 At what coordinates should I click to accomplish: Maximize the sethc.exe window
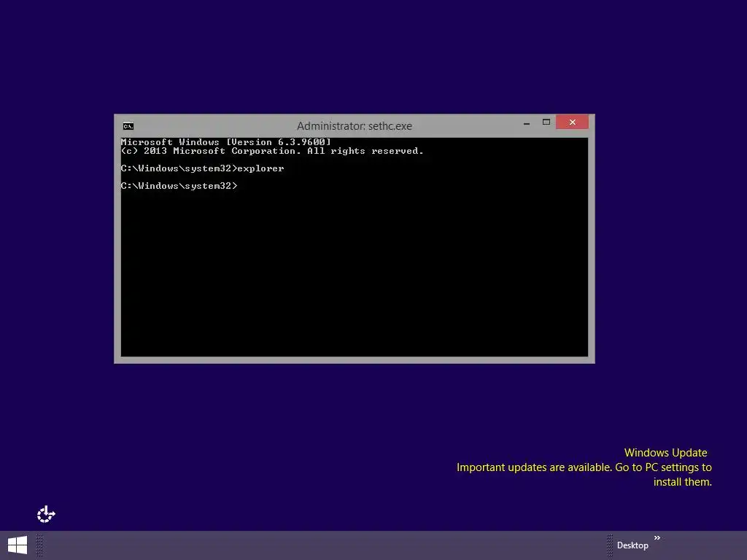546,122
